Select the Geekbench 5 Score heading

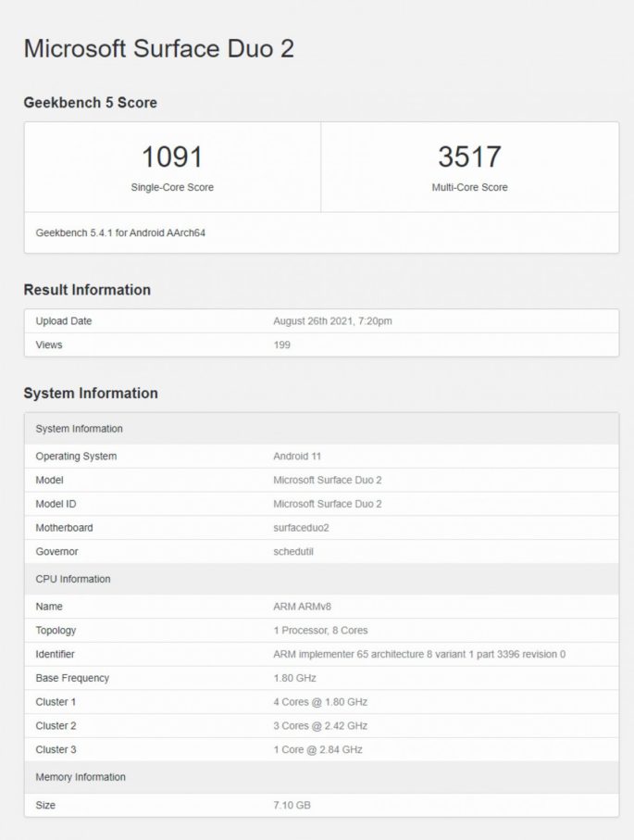point(90,103)
